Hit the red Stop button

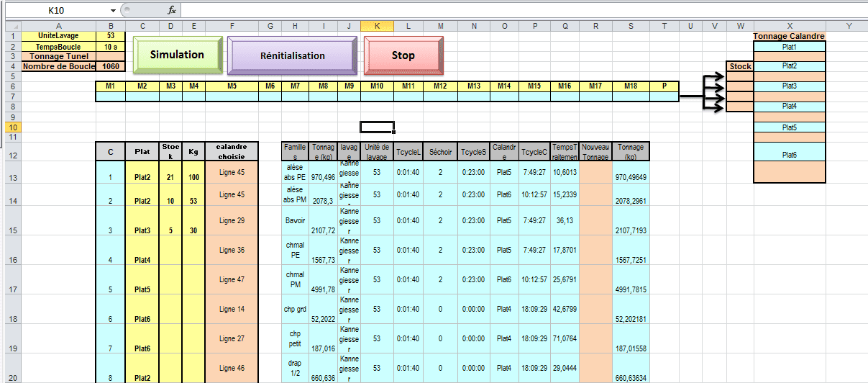coord(403,55)
